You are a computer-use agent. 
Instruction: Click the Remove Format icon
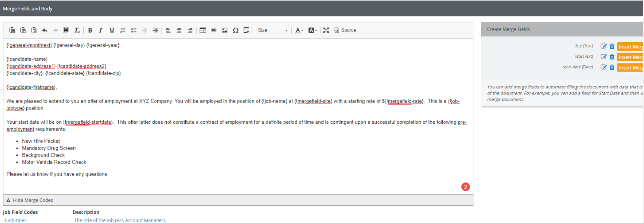(77, 30)
